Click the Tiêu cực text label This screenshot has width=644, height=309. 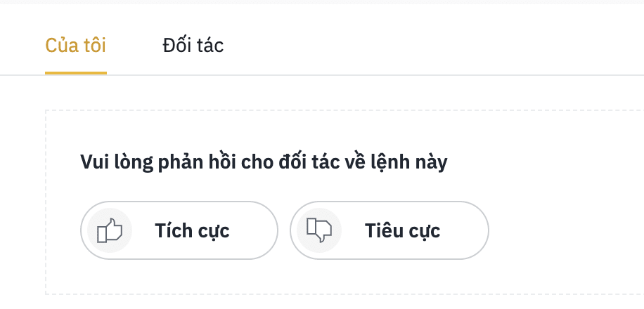pos(402,231)
